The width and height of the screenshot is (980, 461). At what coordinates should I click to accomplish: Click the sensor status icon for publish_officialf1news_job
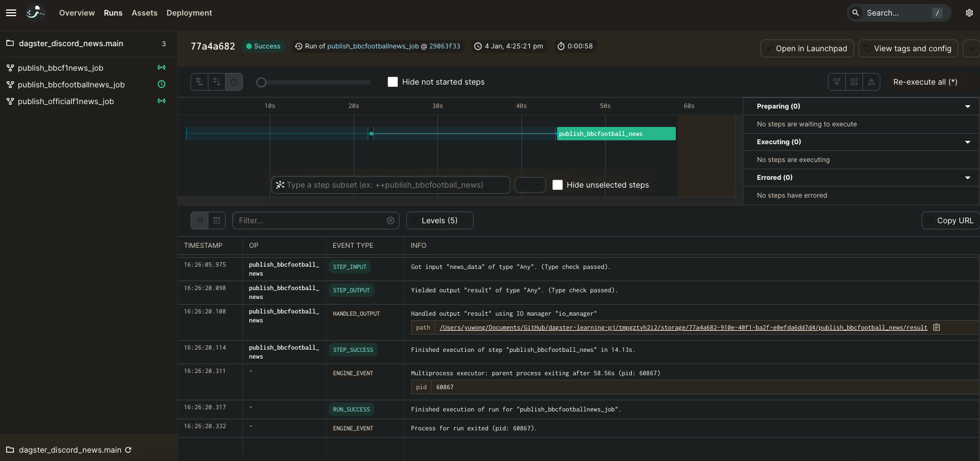162,101
